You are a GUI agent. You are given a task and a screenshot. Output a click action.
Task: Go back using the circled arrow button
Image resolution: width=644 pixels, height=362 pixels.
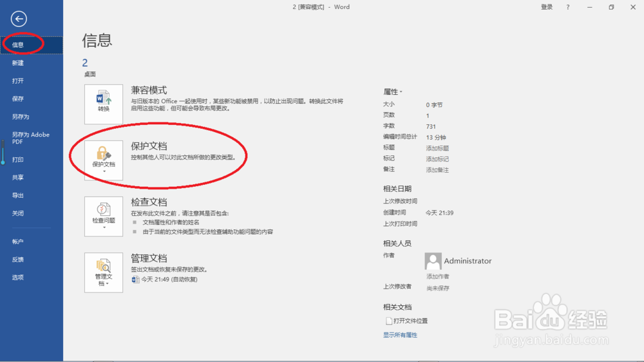click(19, 19)
